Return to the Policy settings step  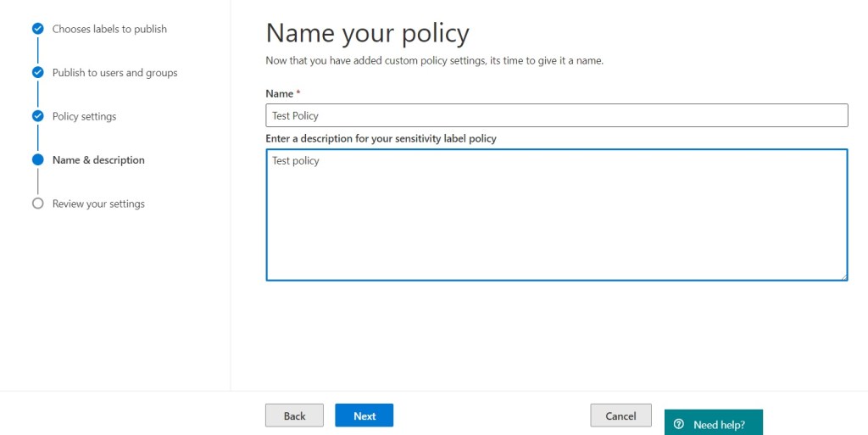(x=84, y=116)
